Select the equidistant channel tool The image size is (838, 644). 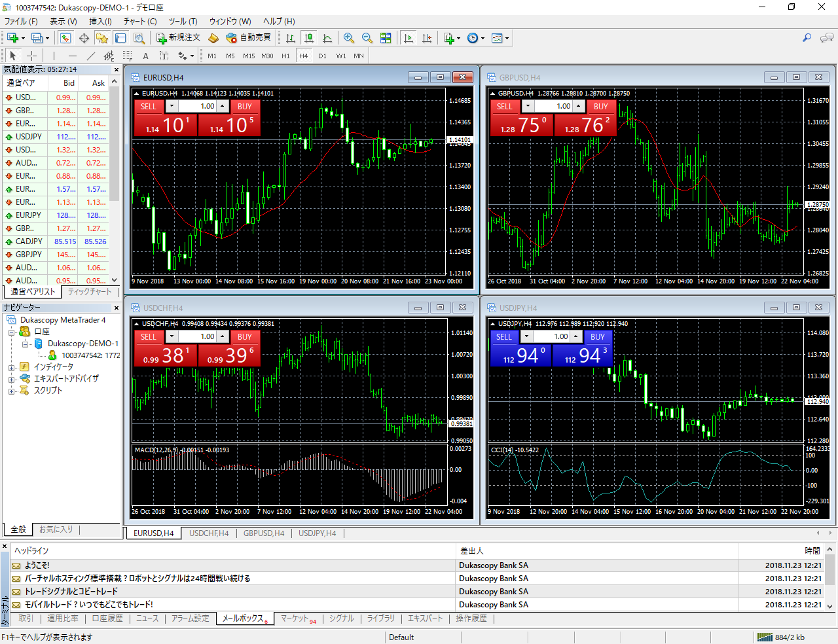109,56
